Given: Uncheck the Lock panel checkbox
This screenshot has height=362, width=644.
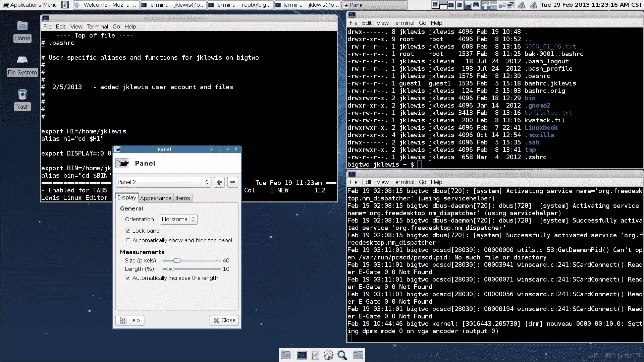Looking at the screenshot, I should (x=128, y=231).
